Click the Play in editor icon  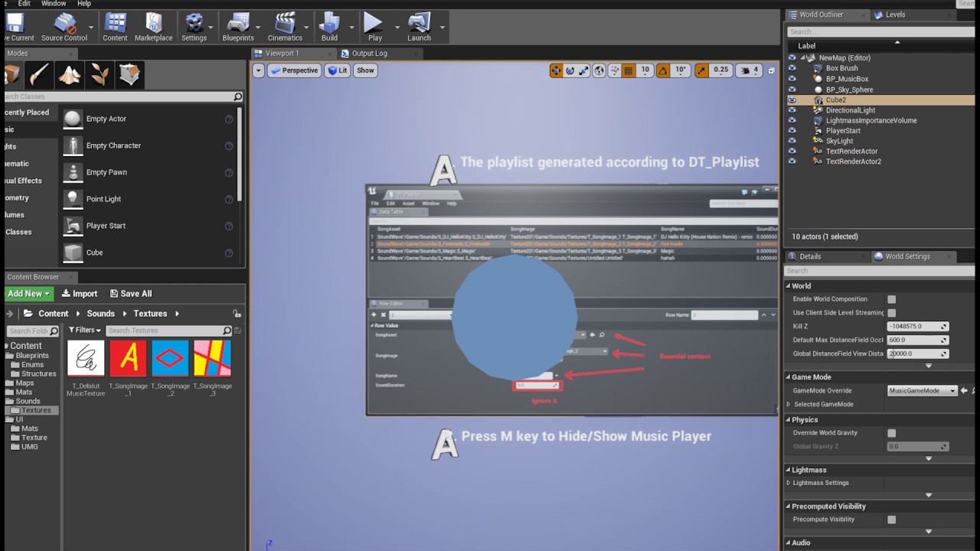(x=374, y=27)
